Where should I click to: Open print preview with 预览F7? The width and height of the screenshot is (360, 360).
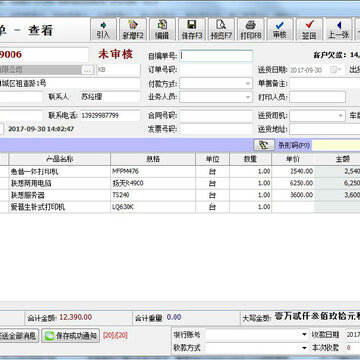point(221,30)
